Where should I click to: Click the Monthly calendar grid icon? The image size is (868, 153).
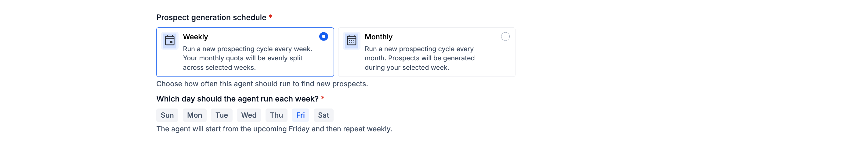[x=352, y=41]
